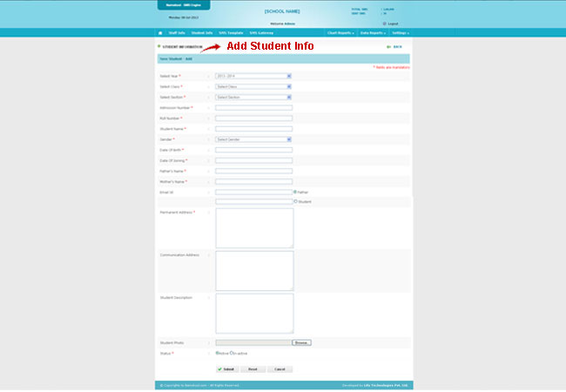
Task: Focus the Admission Number field
Action: pos(253,107)
